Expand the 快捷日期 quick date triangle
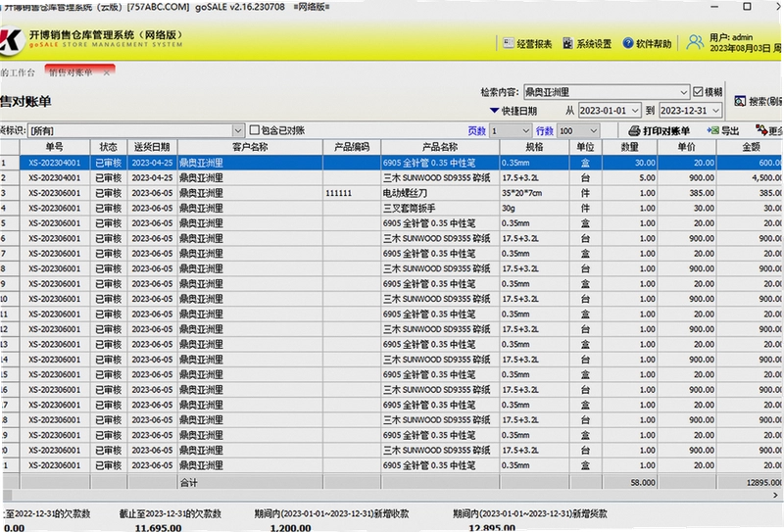784x532 pixels. pos(494,111)
